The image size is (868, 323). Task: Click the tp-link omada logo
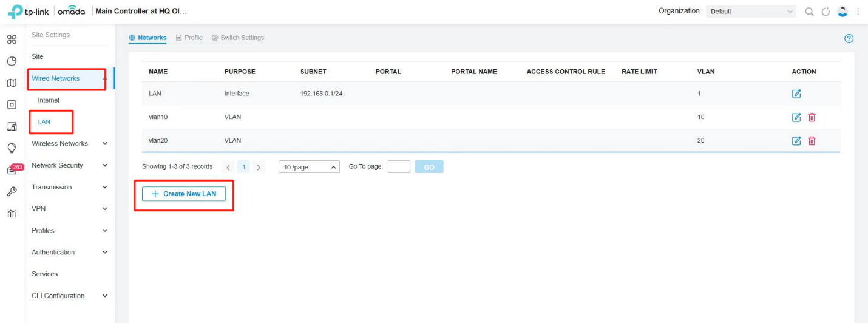point(46,12)
